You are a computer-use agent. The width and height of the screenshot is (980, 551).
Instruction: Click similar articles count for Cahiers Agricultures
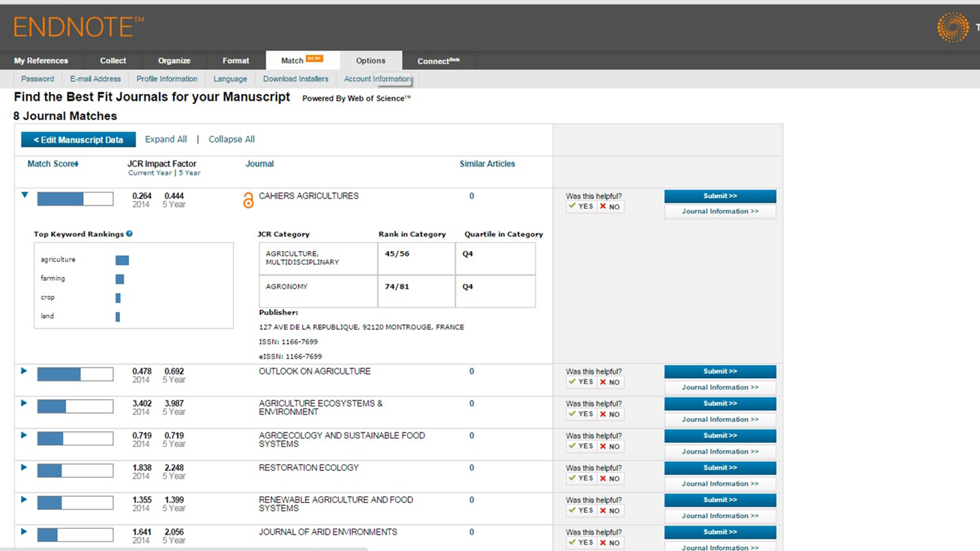tap(472, 196)
